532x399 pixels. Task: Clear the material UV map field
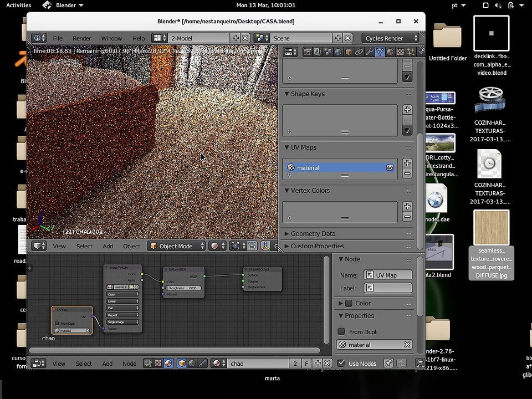point(407,345)
